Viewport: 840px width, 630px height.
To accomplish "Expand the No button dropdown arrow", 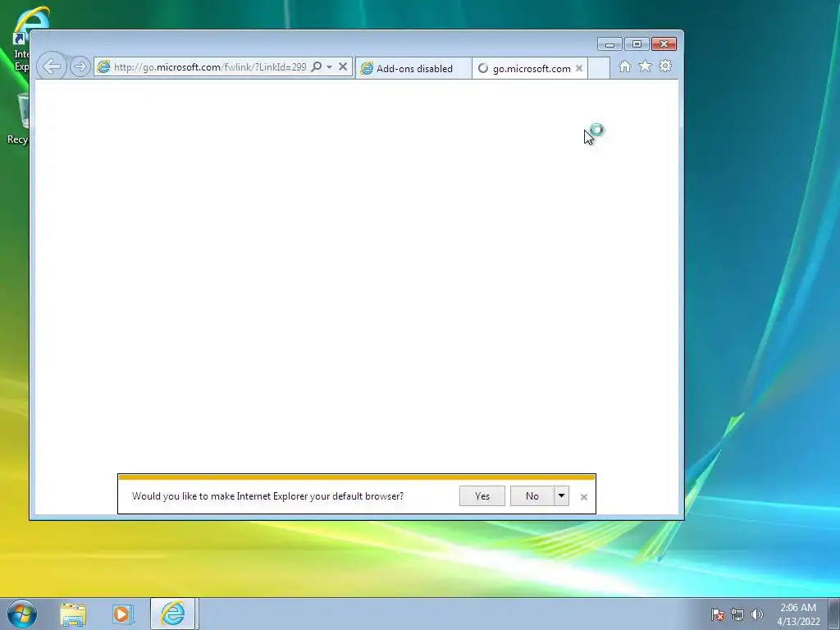I will click(561, 496).
